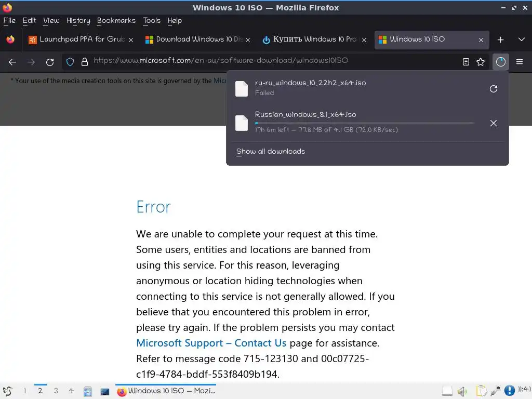Viewport: 532px width, 399px height.
Task: Click the blue notification tray icon
Action: coord(509,391)
